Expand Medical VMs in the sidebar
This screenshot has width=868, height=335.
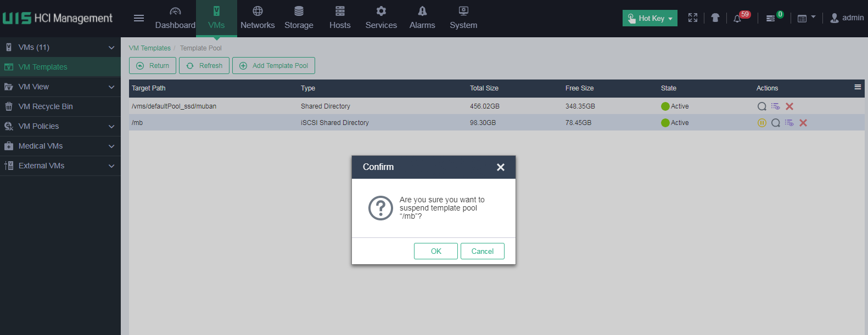60,146
